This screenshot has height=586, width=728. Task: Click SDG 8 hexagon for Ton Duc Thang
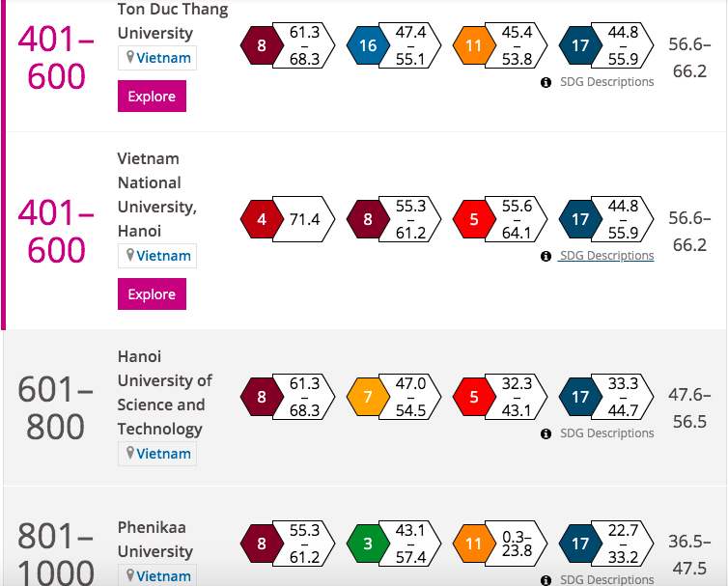coord(261,45)
